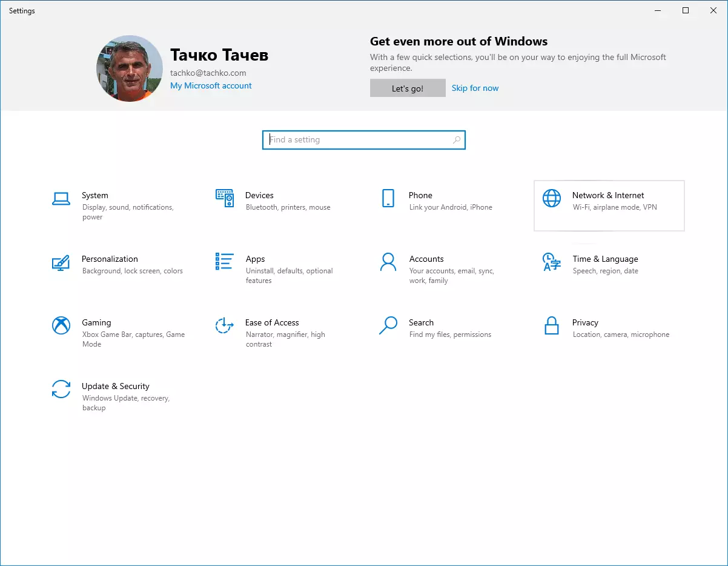Select the Time & Language title text
Image resolution: width=728 pixels, height=566 pixels.
coord(605,259)
